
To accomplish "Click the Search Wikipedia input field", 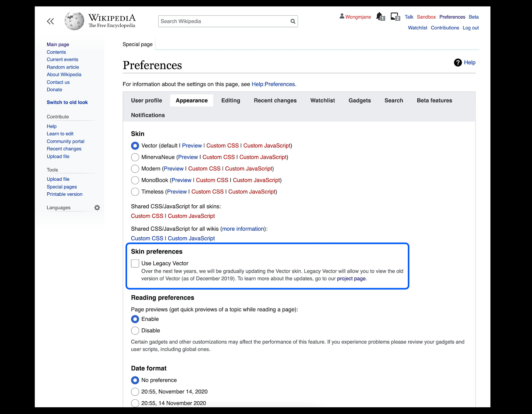I will click(216, 21).
